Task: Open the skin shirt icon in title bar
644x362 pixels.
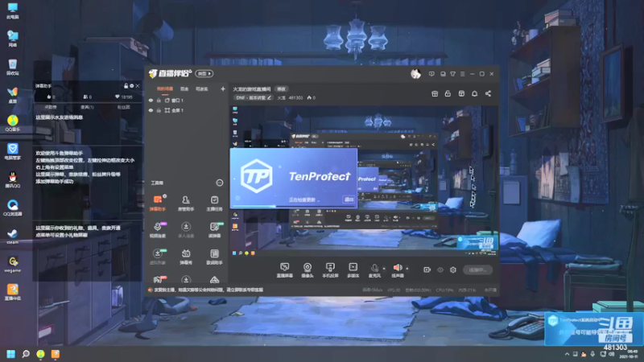Action: pos(452,74)
